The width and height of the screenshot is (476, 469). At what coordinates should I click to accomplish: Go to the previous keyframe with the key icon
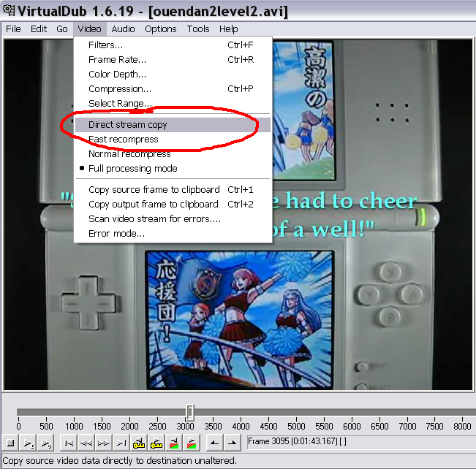click(x=139, y=443)
